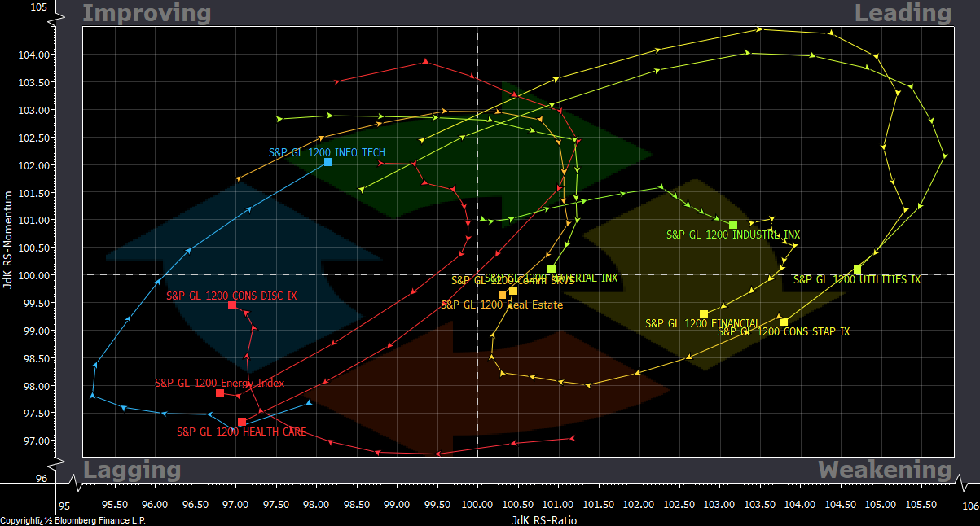The height and width of the screenshot is (526, 980).
Task: Select the blue INFO TECH square marker
Action: click(x=327, y=162)
